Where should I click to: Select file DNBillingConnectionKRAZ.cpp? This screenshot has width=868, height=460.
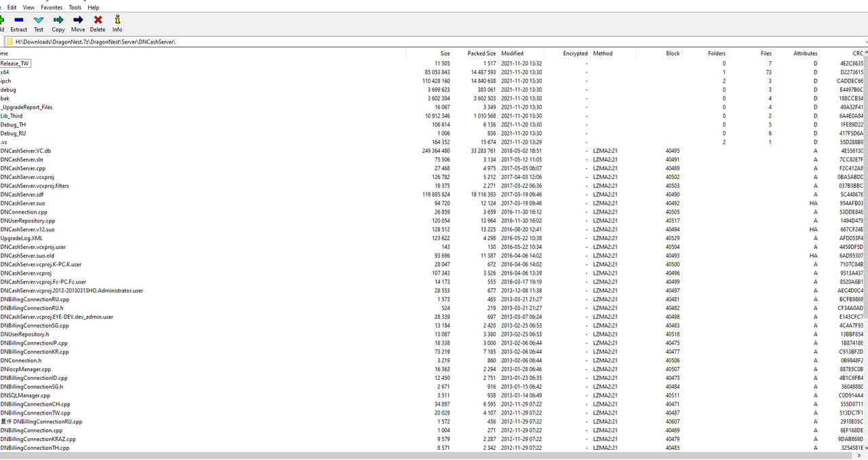(x=38, y=439)
